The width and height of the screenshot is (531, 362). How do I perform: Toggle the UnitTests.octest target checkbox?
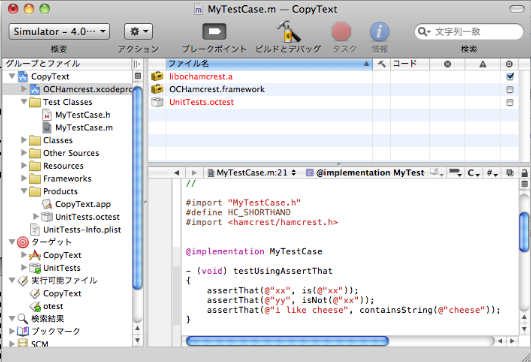click(x=510, y=102)
